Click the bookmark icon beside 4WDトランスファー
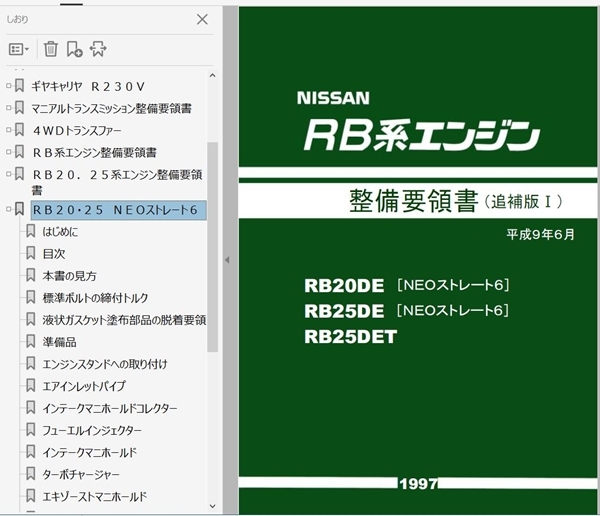Viewport: 600px width, 516px height. [19, 130]
